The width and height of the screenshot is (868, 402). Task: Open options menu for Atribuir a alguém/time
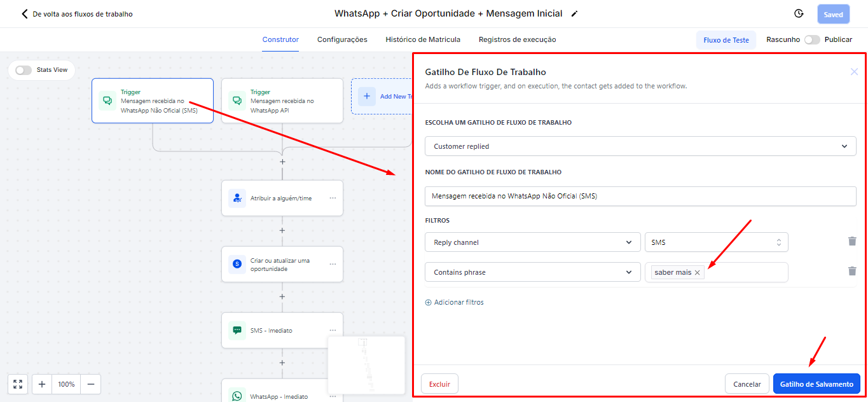point(333,198)
